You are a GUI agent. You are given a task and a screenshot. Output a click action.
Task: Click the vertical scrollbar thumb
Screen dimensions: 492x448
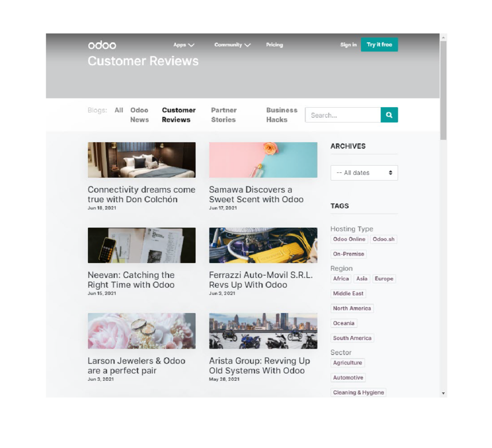click(x=443, y=90)
